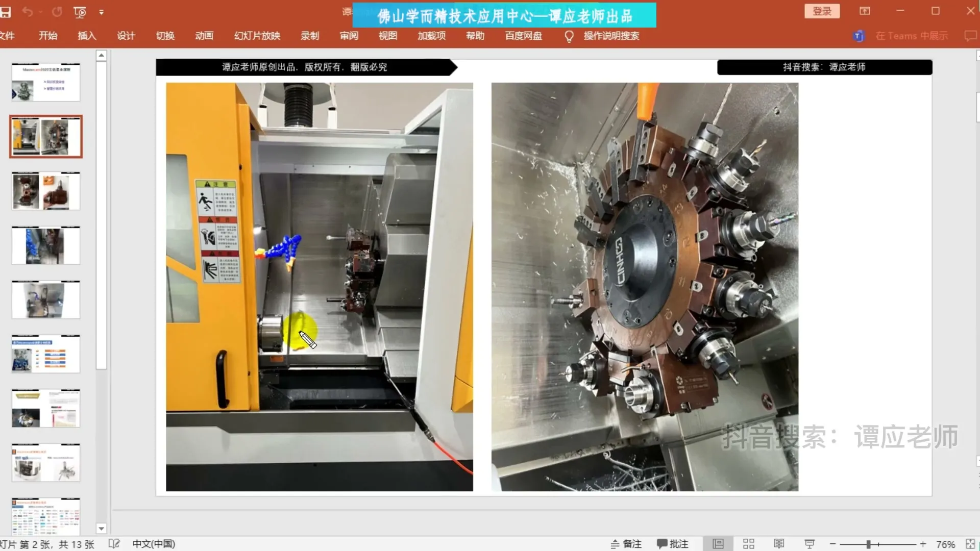This screenshot has height=551, width=980.
Task: Open the quick access toolbar customize dropdown
Action: [x=102, y=11]
